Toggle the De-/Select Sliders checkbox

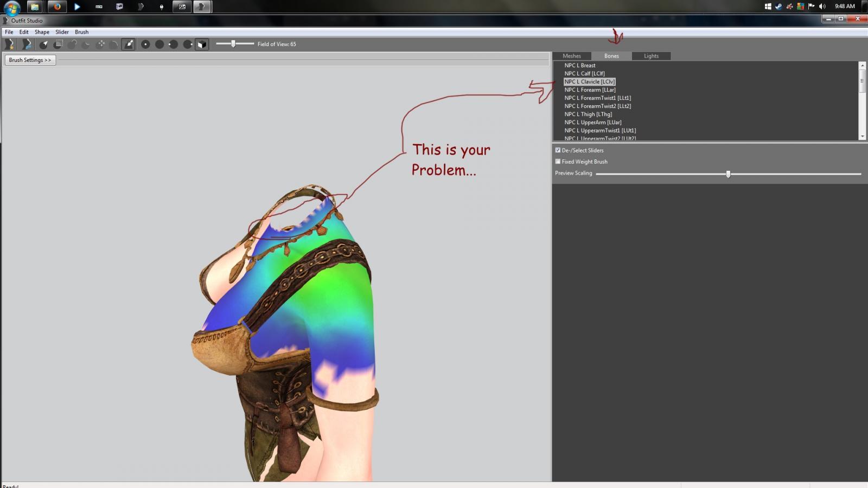(x=558, y=150)
